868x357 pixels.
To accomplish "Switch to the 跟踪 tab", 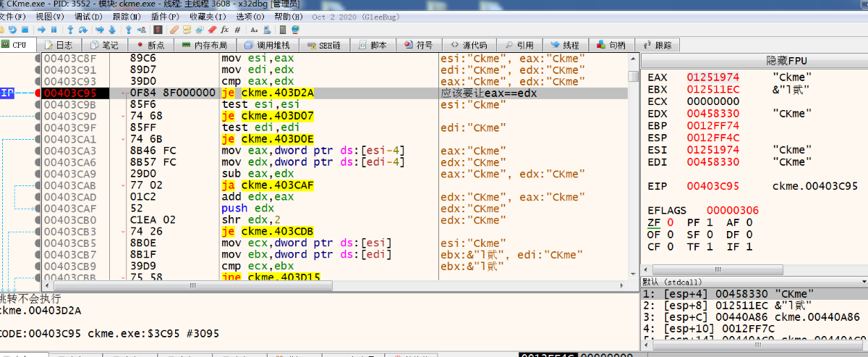I will pyautogui.click(x=656, y=45).
